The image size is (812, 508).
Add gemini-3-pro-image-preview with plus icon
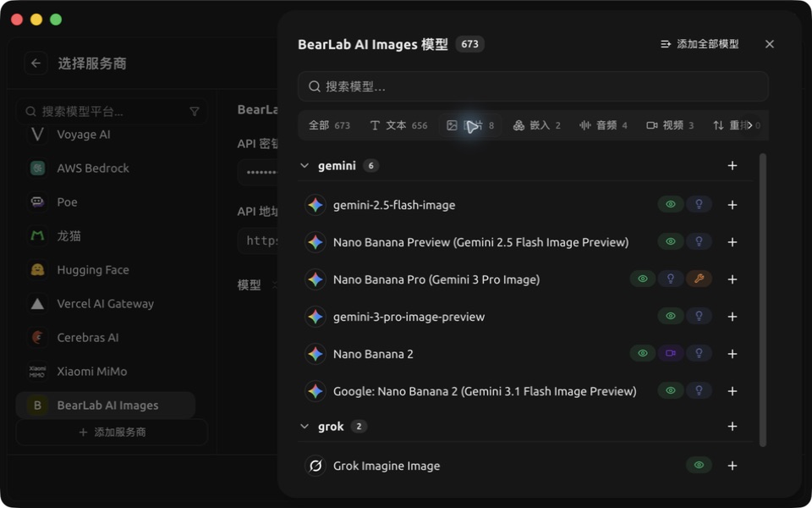point(732,317)
